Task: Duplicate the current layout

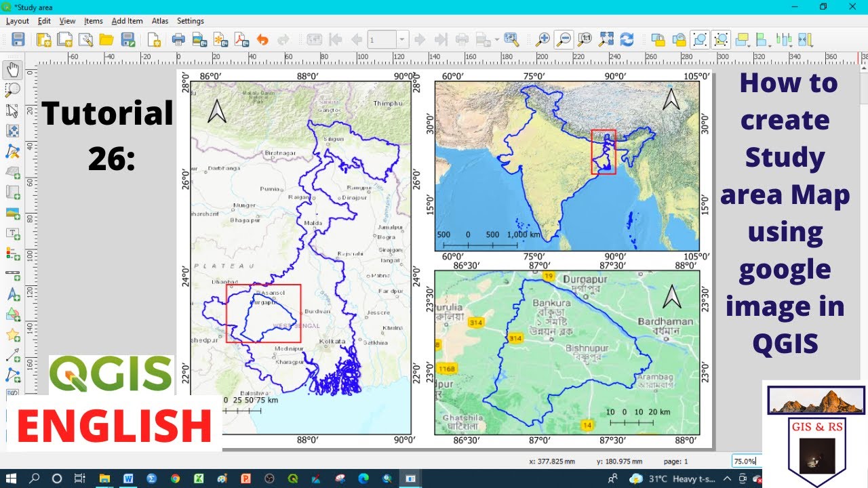Action: click(65, 39)
